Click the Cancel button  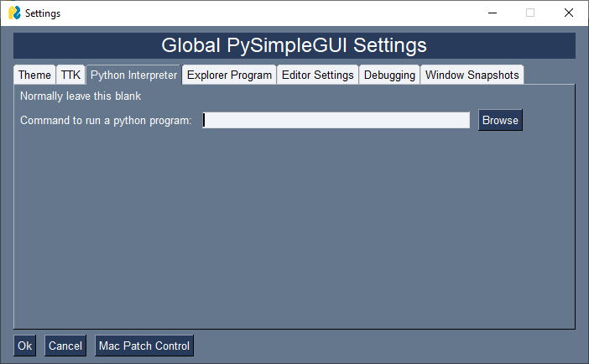tap(65, 346)
